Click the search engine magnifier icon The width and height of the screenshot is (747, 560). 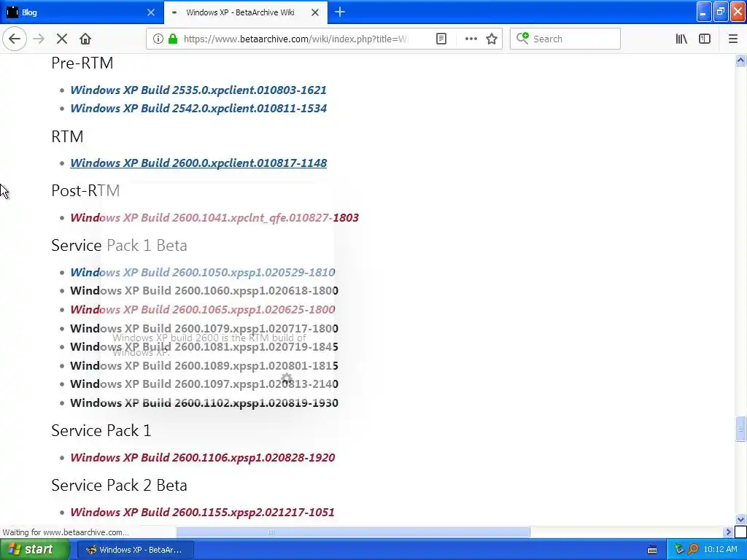click(522, 39)
